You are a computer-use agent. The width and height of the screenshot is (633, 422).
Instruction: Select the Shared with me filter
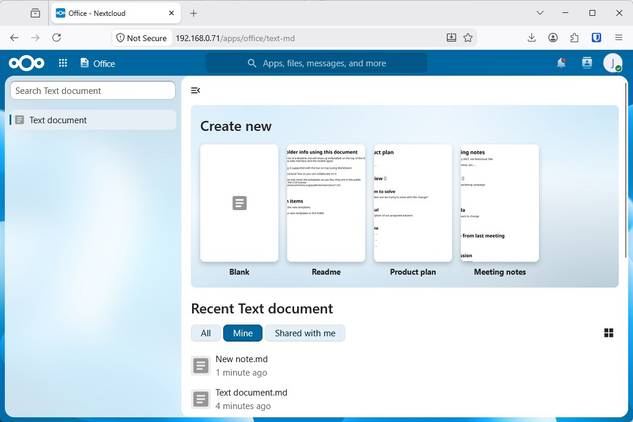[305, 333]
